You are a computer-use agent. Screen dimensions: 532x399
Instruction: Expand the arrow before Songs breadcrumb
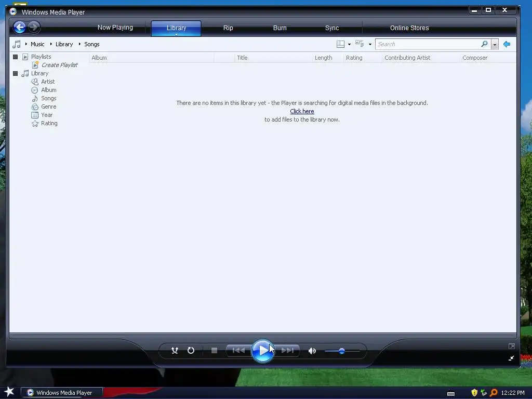[x=79, y=44]
